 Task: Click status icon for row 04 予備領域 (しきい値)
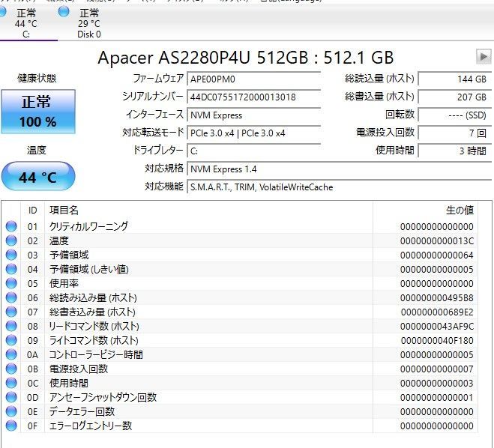pyautogui.click(x=11, y=269)
